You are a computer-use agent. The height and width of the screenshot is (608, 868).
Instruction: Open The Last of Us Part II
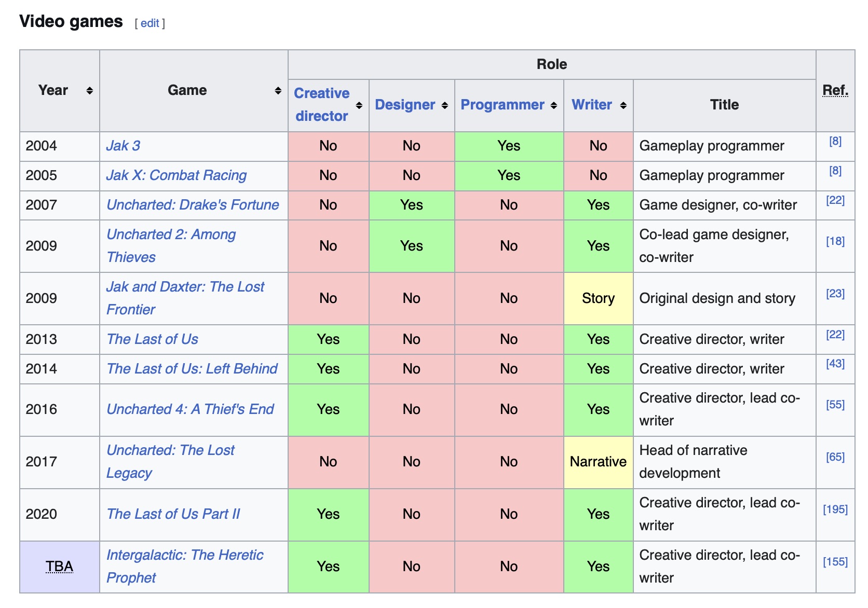(x=173, y=514)
